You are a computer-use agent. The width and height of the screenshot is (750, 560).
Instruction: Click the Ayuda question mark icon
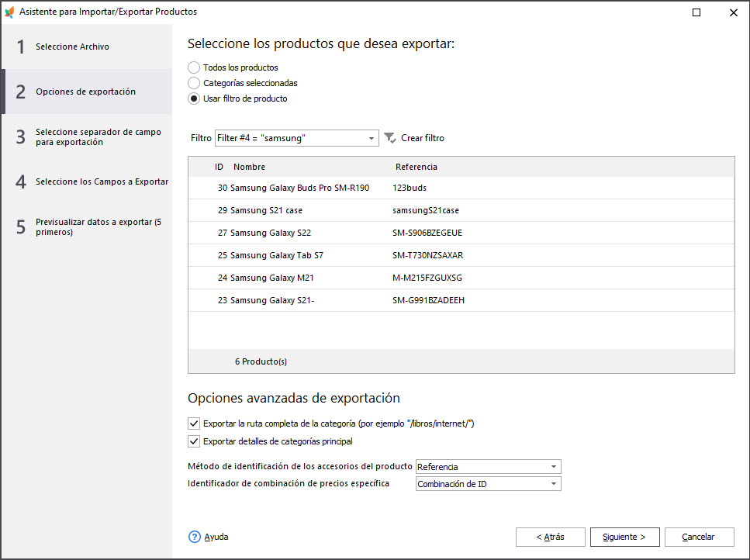coord(194,537)
